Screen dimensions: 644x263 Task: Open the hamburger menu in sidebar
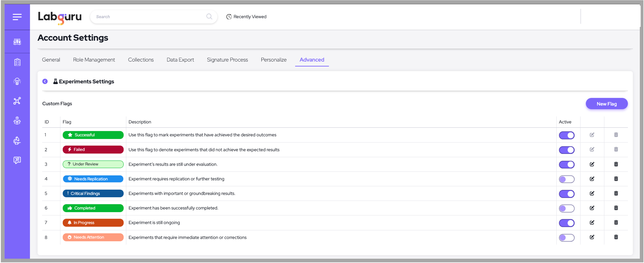coord(17,17)
